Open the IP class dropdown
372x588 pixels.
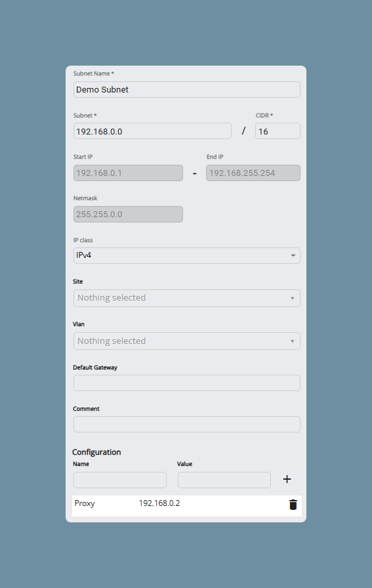pyautogui.click(x=187, y=255)
